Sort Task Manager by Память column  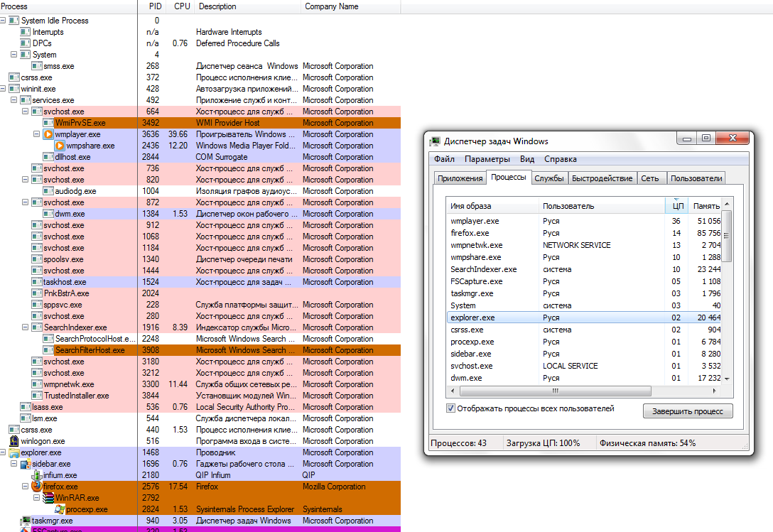point(705,206)
